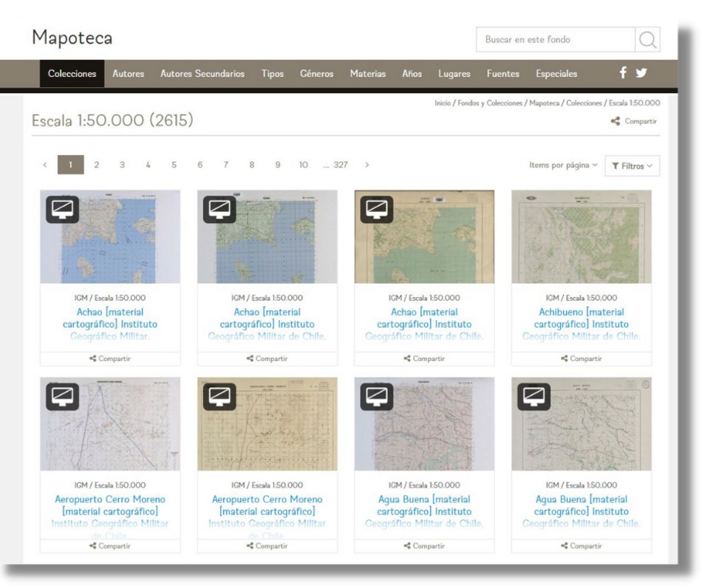The image size is (702, 588).
Task: Open the Twitter bird icon
Action: coord(641,73)
